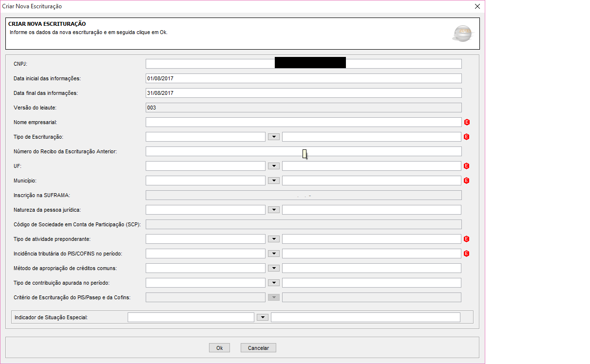Open the Município dropdown arrow
This screenshot has height=364, width=590.
(x=274, y=181)
